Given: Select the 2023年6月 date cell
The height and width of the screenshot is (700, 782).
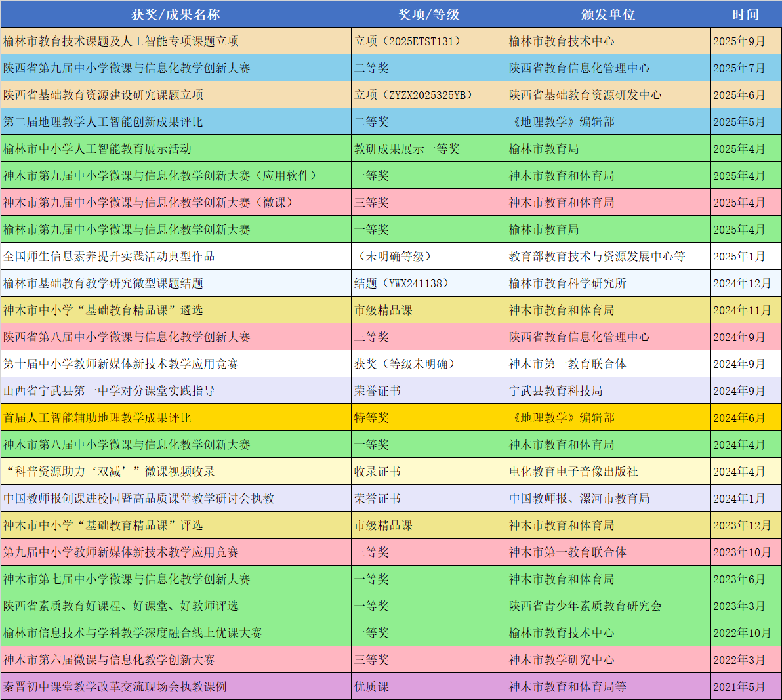Looking at the screenshot, I should click(746, 579).
